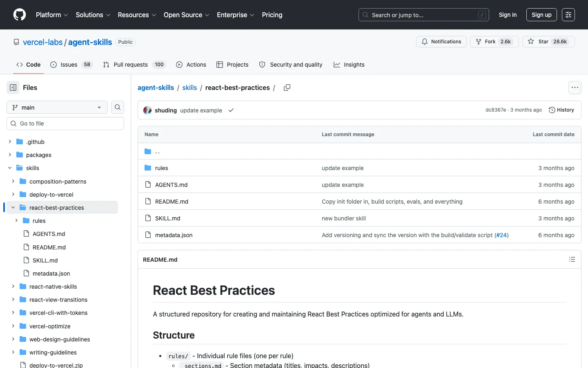Open commit hash dc8367e
This screenshot has width=588, height=368.
[x=496, y=110]
